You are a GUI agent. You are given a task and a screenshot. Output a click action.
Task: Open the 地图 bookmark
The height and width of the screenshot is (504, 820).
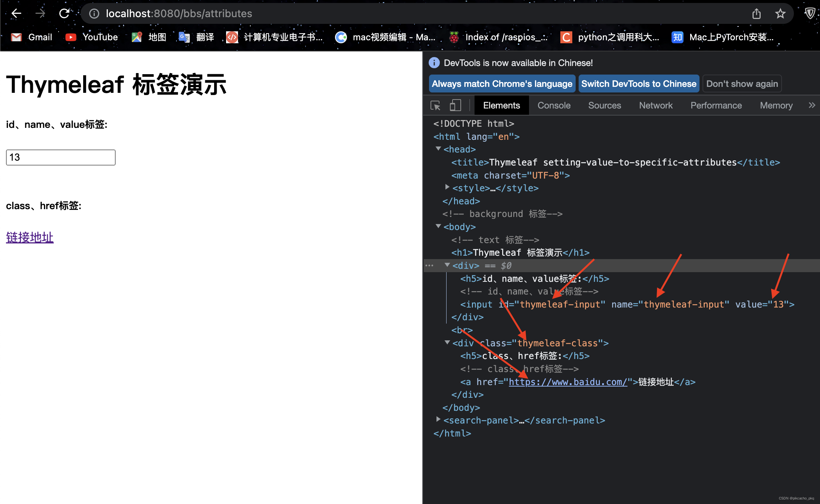pos(148,37)
